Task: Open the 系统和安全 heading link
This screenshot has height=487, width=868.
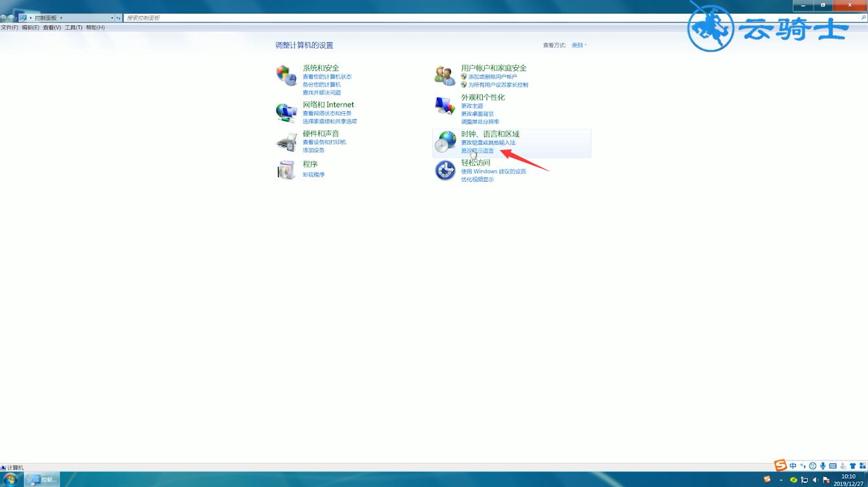Action: (321, 68)
